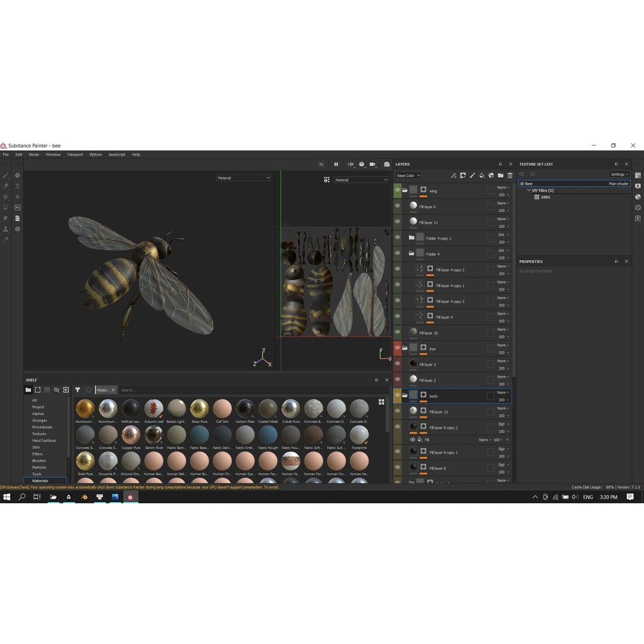Select the Polygon Fill tool in left toolbar

click(6, 208)
